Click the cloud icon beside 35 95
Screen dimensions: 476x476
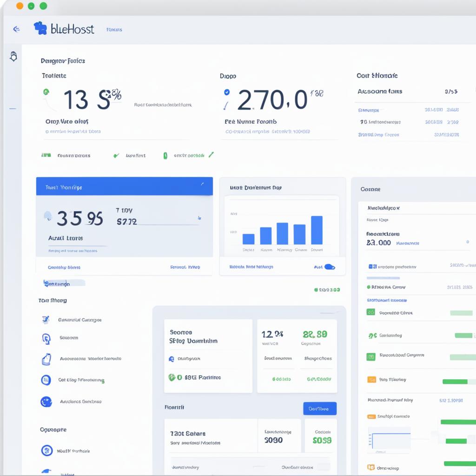coord(48,216)
